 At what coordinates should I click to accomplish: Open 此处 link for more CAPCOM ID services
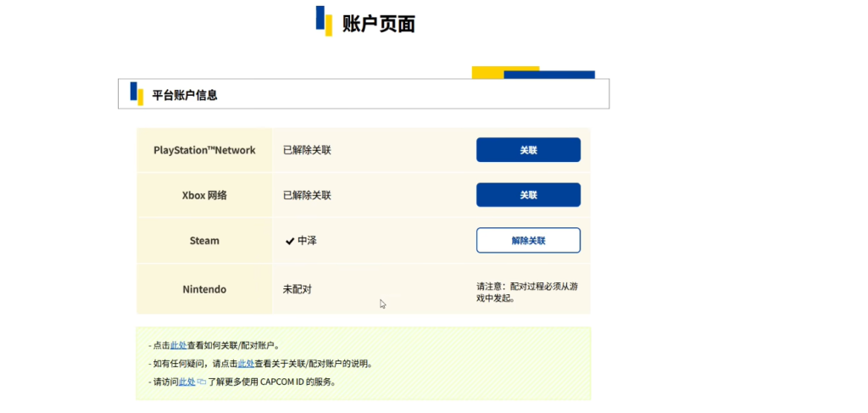click(x=187, y=382)
